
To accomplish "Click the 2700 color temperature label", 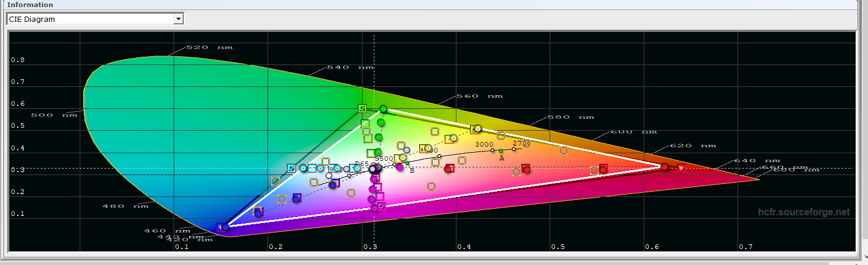I will click(x=521, y=143).
